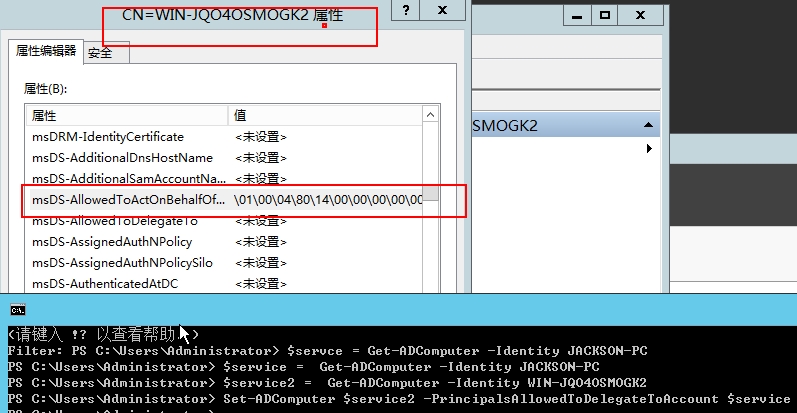Viewport: 797px width, 413px height.
Task: Select the msDS-AdditionalDnsHostName attribute
Action: point(122,158)
